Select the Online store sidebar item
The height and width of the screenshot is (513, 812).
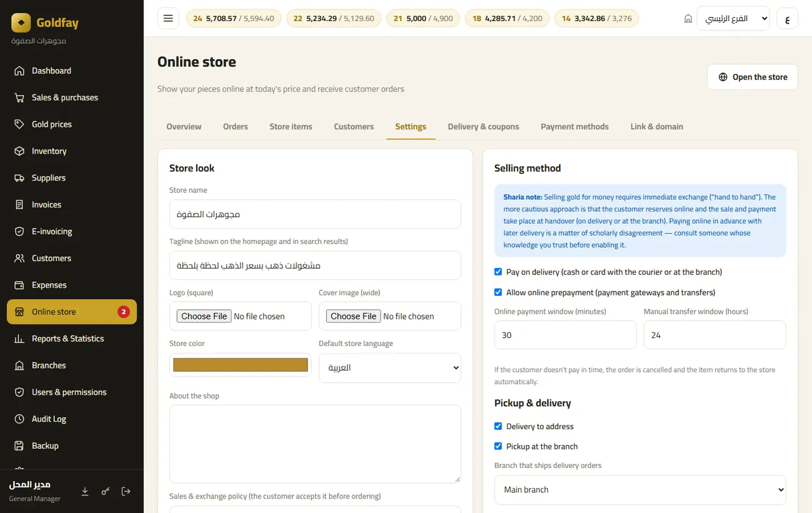(72, 312)
